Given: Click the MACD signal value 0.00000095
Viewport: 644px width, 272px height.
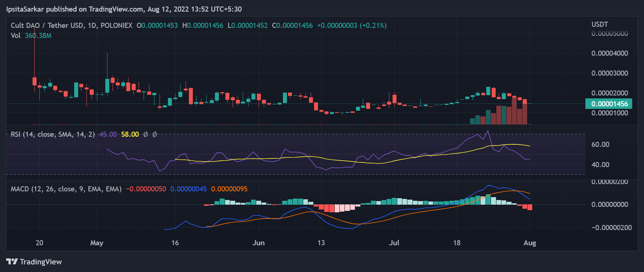Looking at the screenshot, I should tap(229, 189).
